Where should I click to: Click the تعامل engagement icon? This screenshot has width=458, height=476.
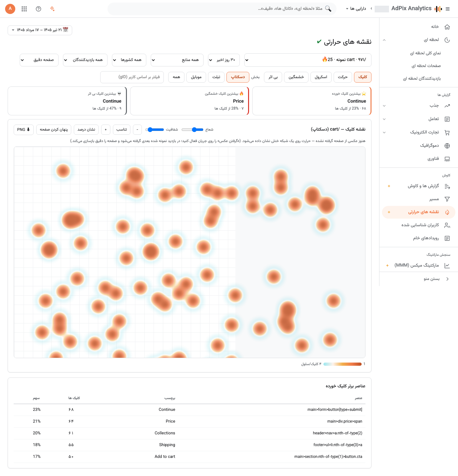coord(447,119)
